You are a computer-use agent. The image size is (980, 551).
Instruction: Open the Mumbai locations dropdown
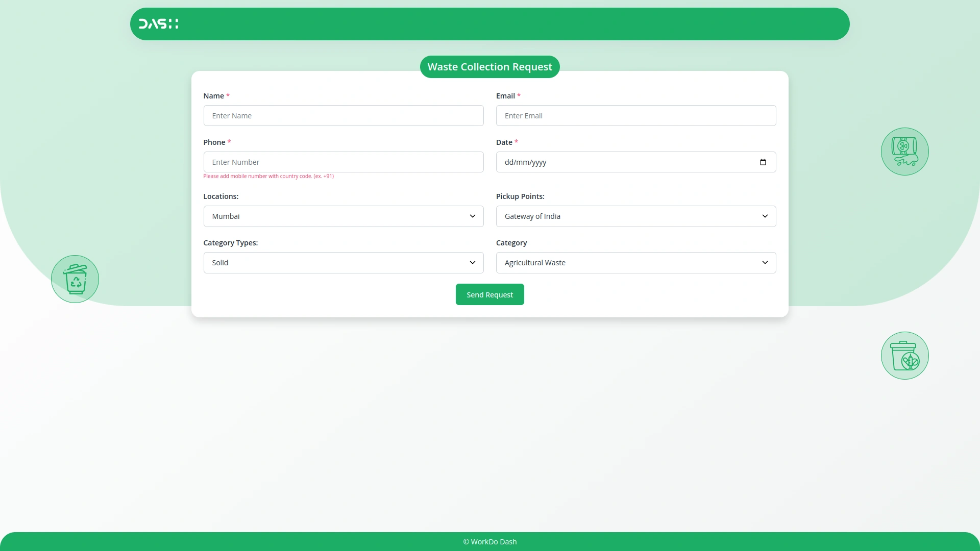(337, 216)
